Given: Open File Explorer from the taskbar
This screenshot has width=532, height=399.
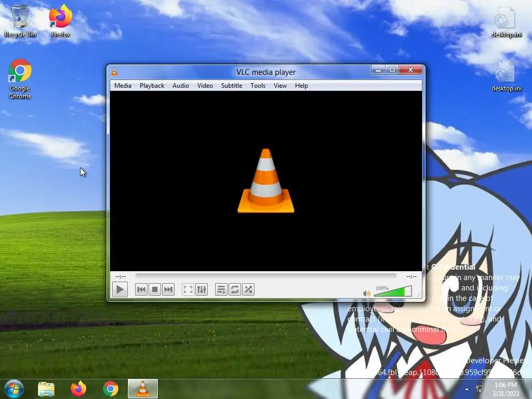Looking at the screenshot, I should tap(46, 389).
